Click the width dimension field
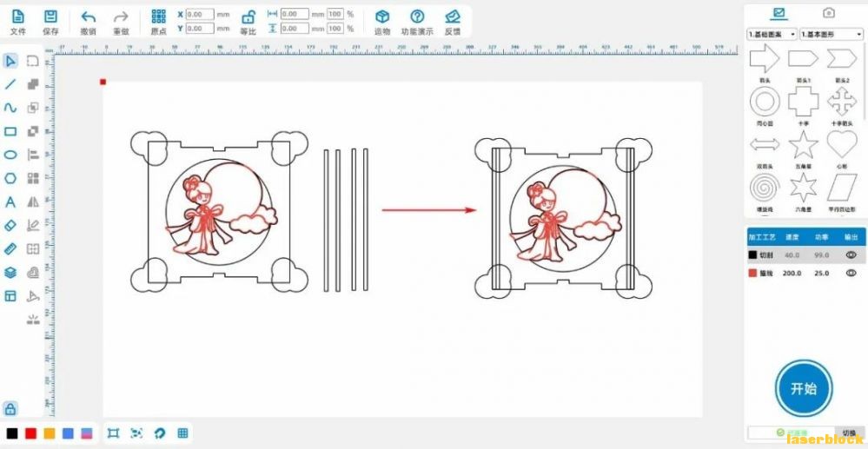The height and width of the screenshot is (449, 868). point(295,15)
